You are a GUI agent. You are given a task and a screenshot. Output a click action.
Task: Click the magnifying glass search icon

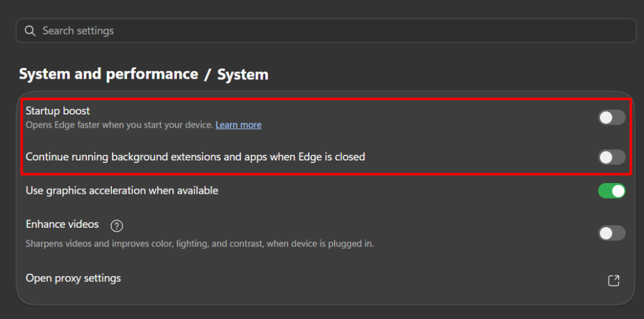[30, 31]
